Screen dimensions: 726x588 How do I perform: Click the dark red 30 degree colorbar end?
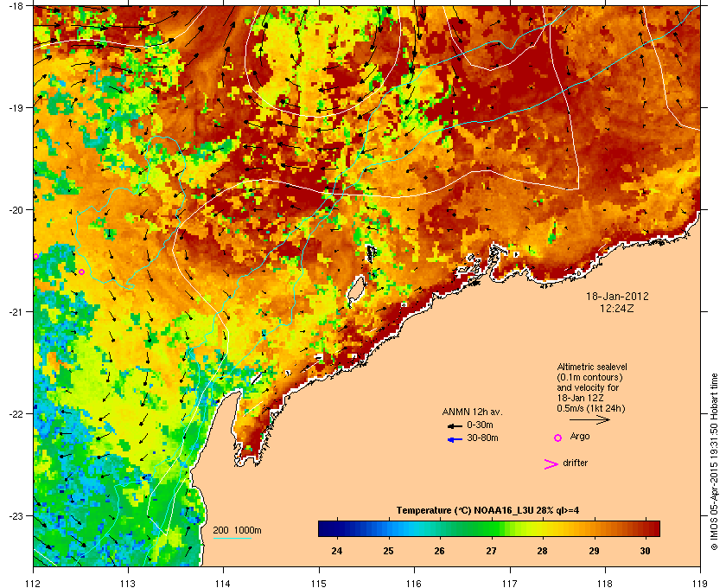(x=653, y=528)
